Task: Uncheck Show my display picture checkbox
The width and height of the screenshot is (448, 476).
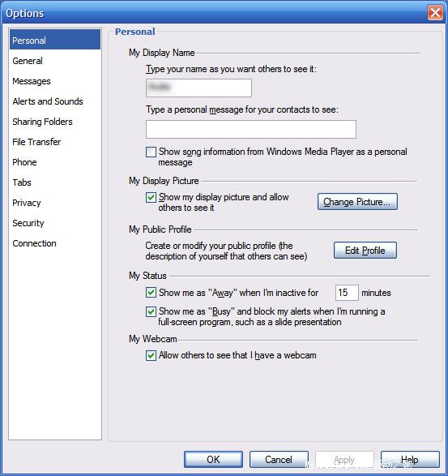Action: pyautogui.click(x=151, y=197)
